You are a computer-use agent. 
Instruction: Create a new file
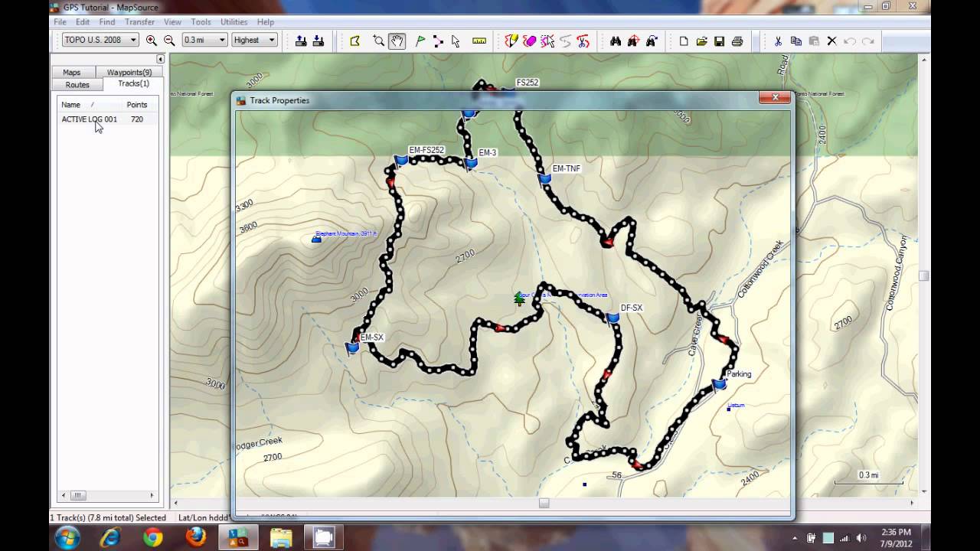click(x=684, y=41)
